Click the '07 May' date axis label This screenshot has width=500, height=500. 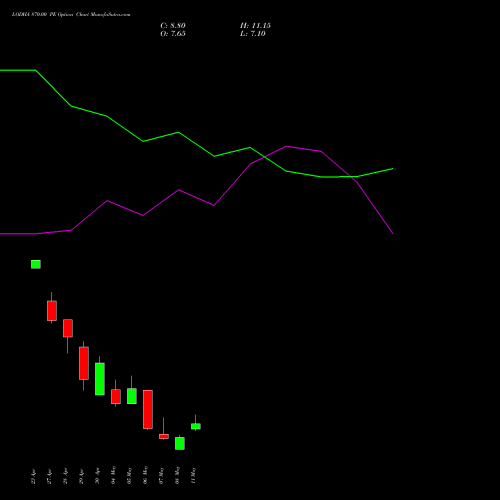161,475
